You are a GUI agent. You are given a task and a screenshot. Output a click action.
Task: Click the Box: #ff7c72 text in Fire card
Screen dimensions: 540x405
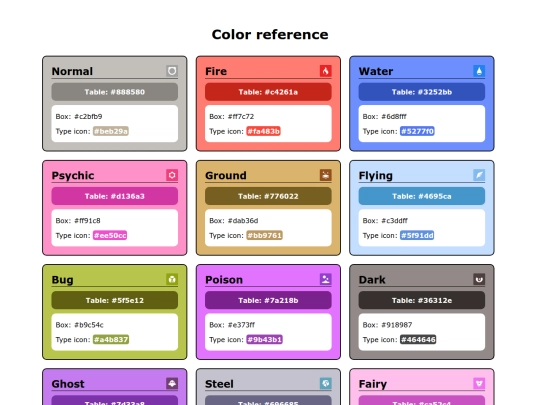pos(231,116)
